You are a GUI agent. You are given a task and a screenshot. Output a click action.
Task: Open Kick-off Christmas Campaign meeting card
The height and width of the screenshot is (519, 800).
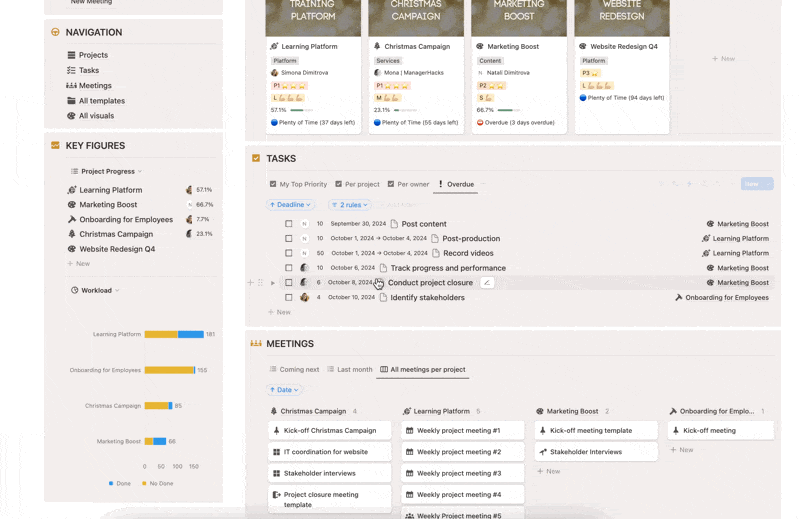point(330,431)
